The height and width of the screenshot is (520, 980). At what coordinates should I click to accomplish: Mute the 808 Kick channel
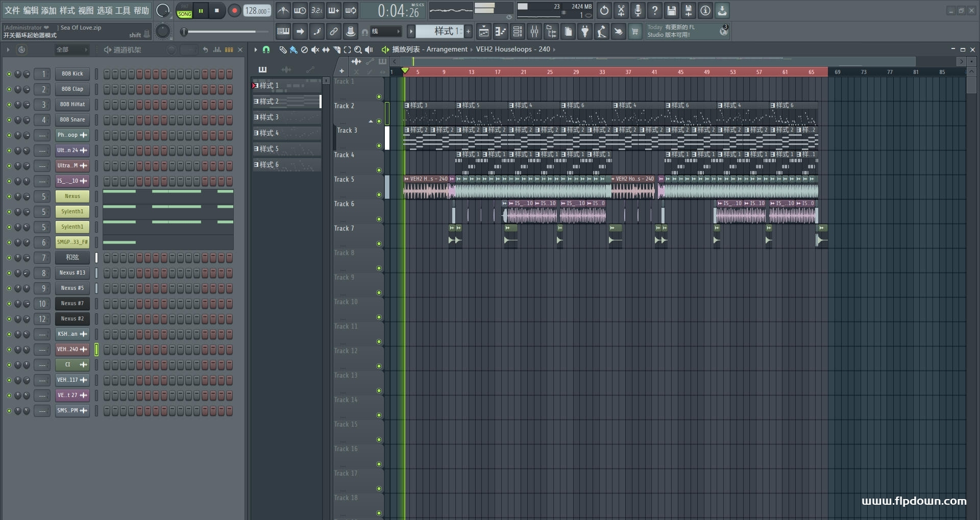pos(9,74)
